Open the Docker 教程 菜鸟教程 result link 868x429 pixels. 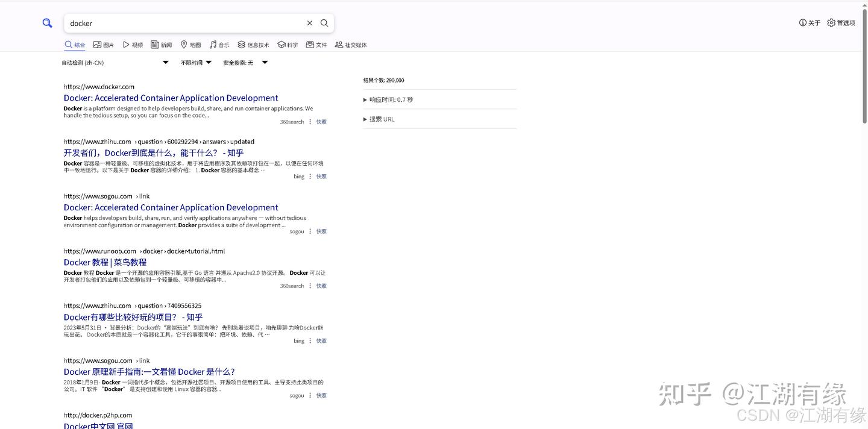(105, 262)
